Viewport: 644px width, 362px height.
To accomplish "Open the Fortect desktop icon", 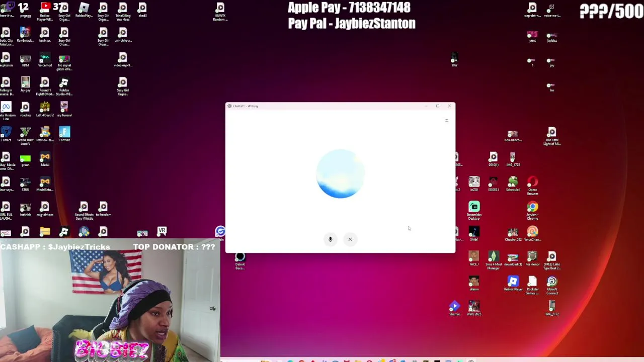I will click(6, 134).
